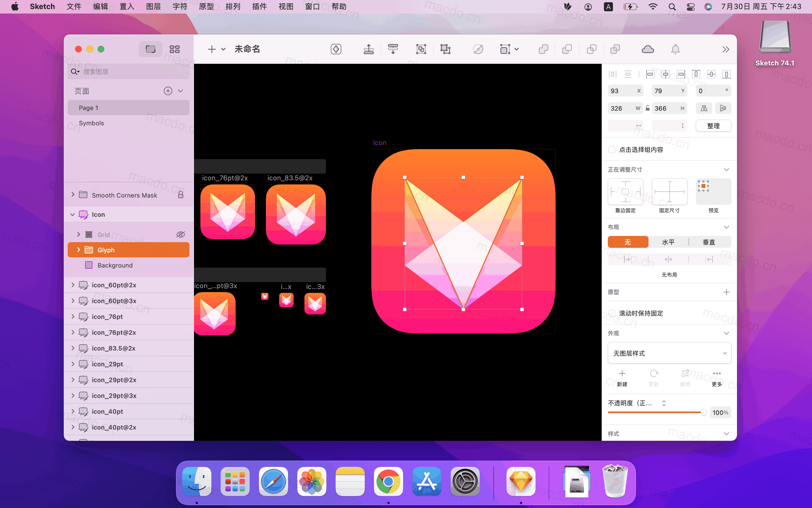
Task: Click the Flip vertically icon in inspector
Action: point(723,108)
